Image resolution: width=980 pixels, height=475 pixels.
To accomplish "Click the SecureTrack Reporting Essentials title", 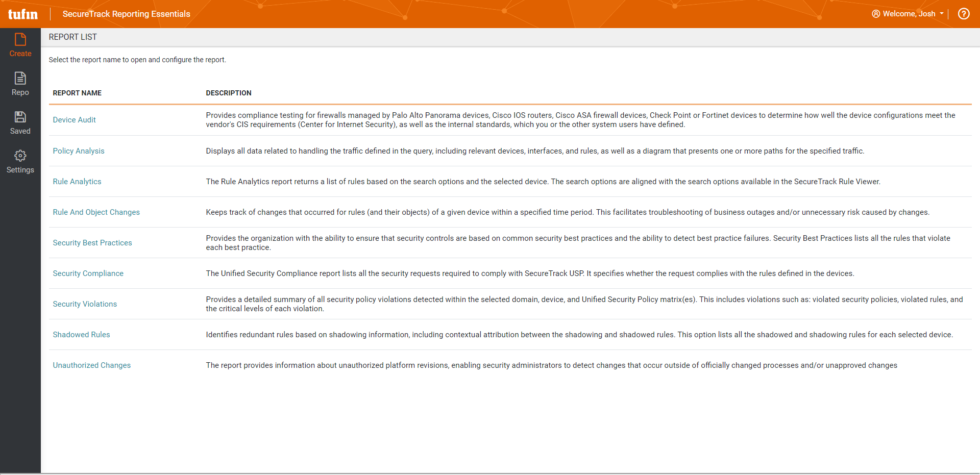I will point(127,14).
